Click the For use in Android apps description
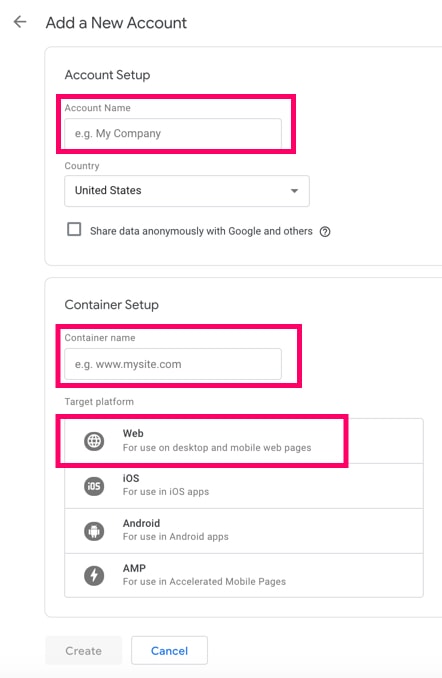Image resolution: width=442 pixels, height=678 pixels. (x=176, y=537)
